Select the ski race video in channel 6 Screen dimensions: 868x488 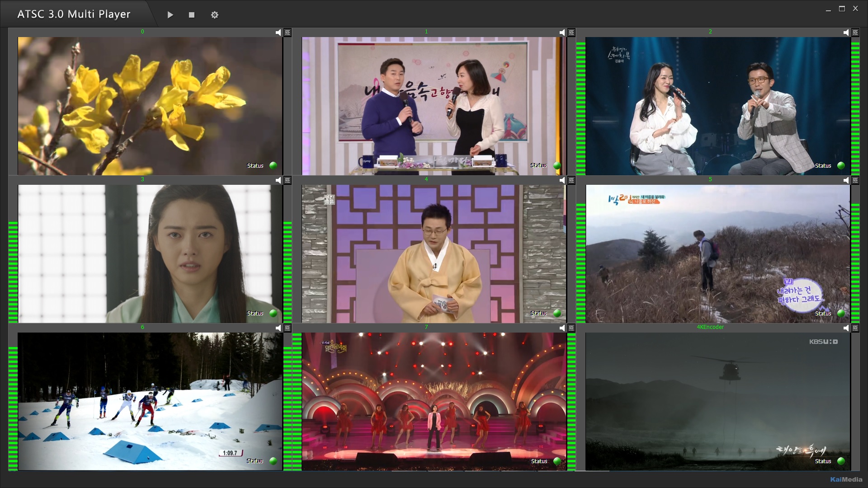150,401
